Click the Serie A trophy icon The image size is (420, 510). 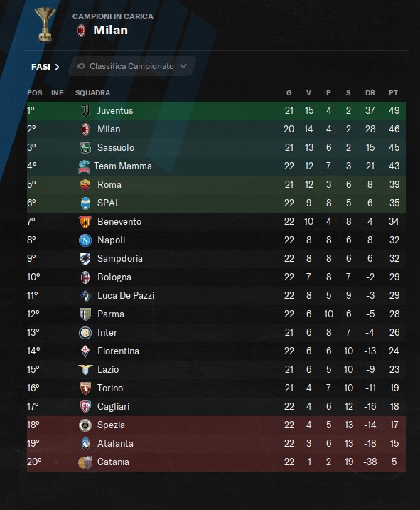(45, 26)
